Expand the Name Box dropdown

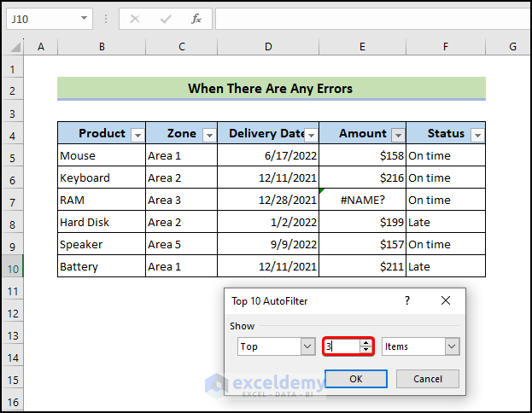click(x=85, y=18)
